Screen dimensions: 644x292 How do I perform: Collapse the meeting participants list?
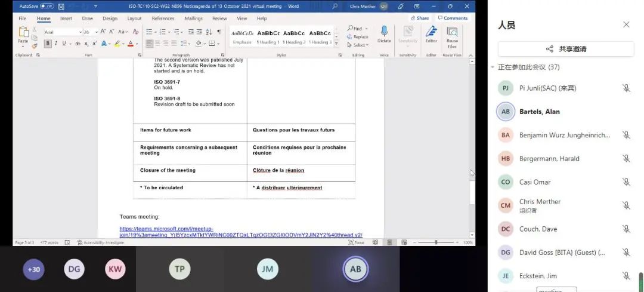pos(493,67)
